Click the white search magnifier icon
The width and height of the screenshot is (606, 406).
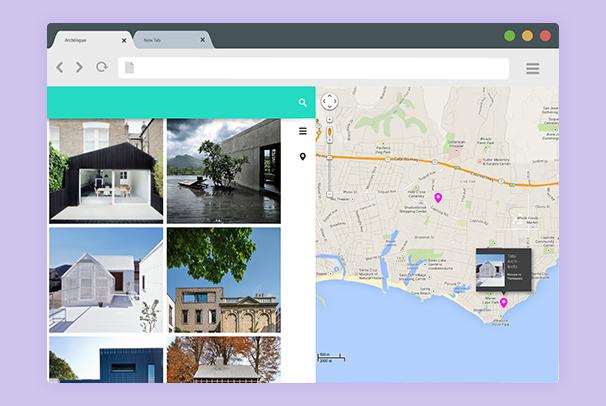[x=303, y=102]
